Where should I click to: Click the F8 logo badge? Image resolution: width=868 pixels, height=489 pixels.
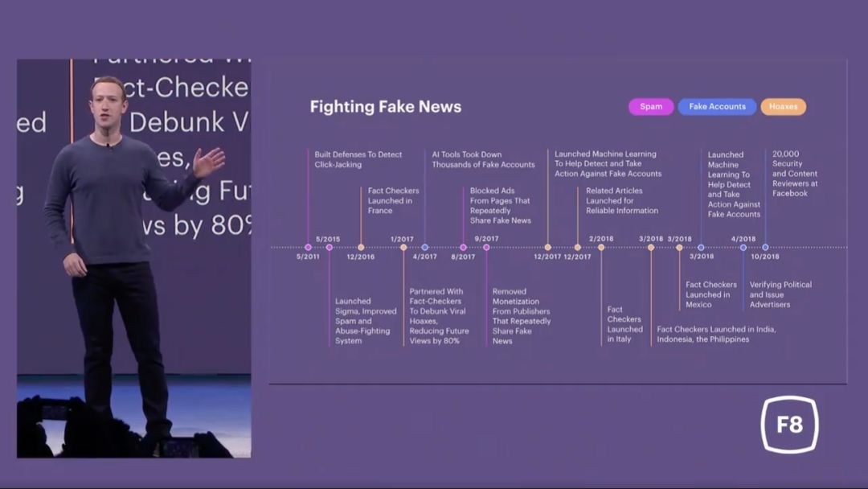coord(789,425)
